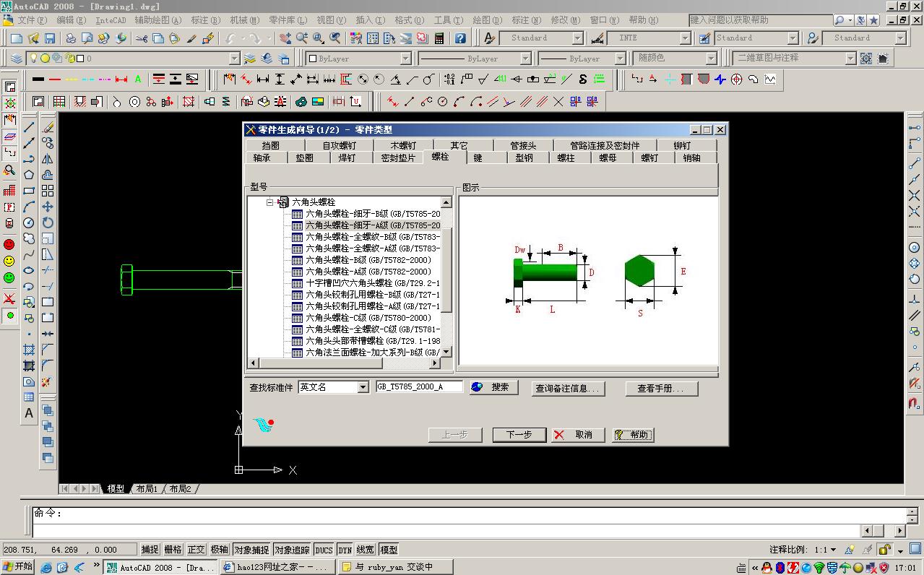This screenshot has width=924, height=575.
Task: Click the Layer Previous icon
Action: (267, 59)
